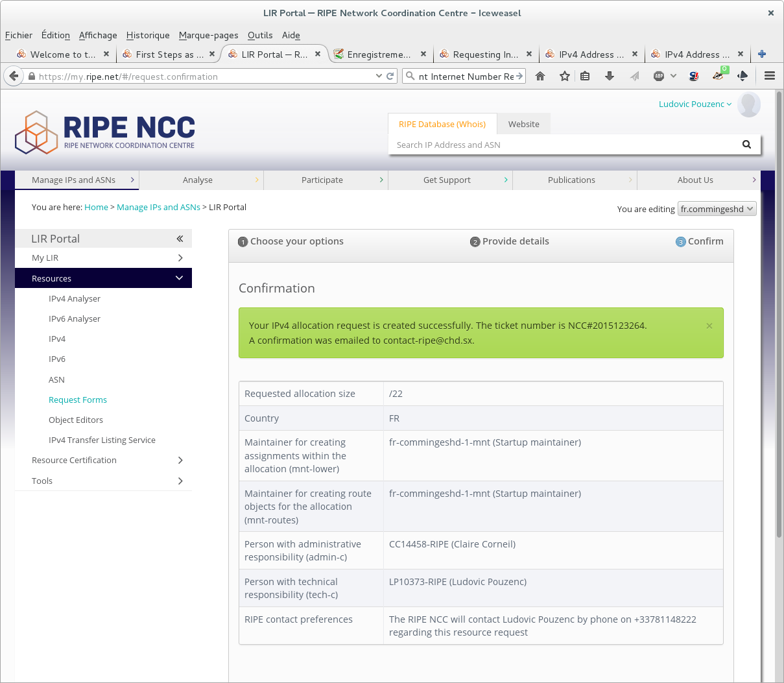784x683 pixels.
Task: Expand the My LIR sidebar section
Action: tap(104, 258)
